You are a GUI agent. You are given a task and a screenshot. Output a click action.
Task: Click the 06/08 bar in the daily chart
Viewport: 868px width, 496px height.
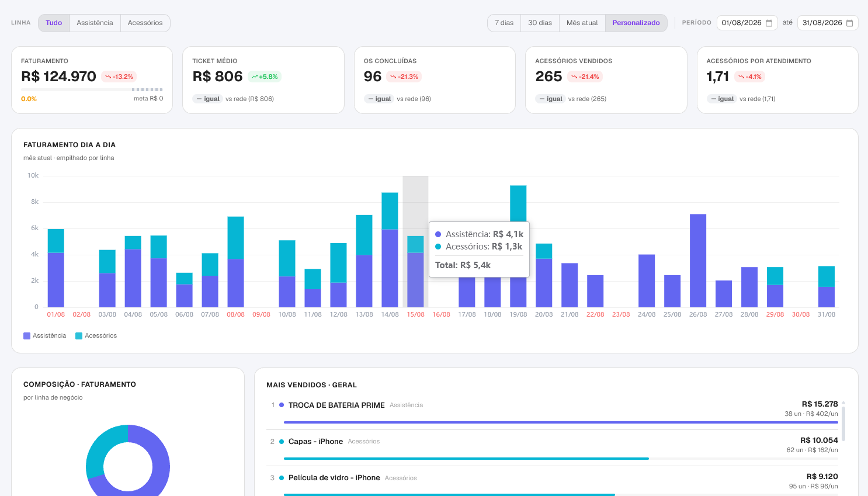(x=184, y=290)
